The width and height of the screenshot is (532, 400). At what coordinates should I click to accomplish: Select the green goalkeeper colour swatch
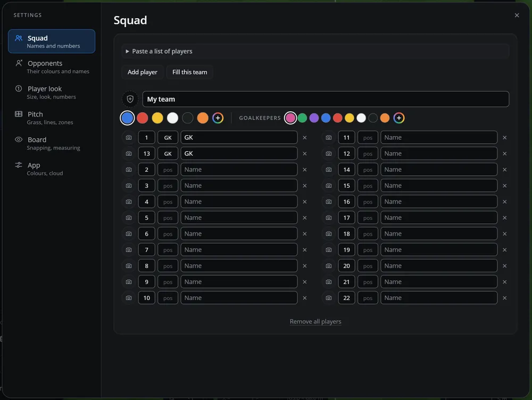(x=302, y=118)
